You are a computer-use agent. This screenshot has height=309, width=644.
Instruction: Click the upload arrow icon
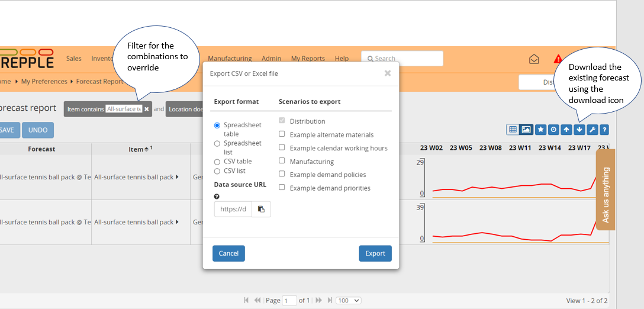(566, 130)
